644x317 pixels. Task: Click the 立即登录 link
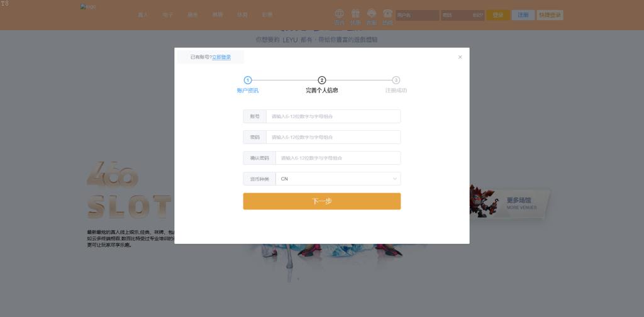[221, 57]
